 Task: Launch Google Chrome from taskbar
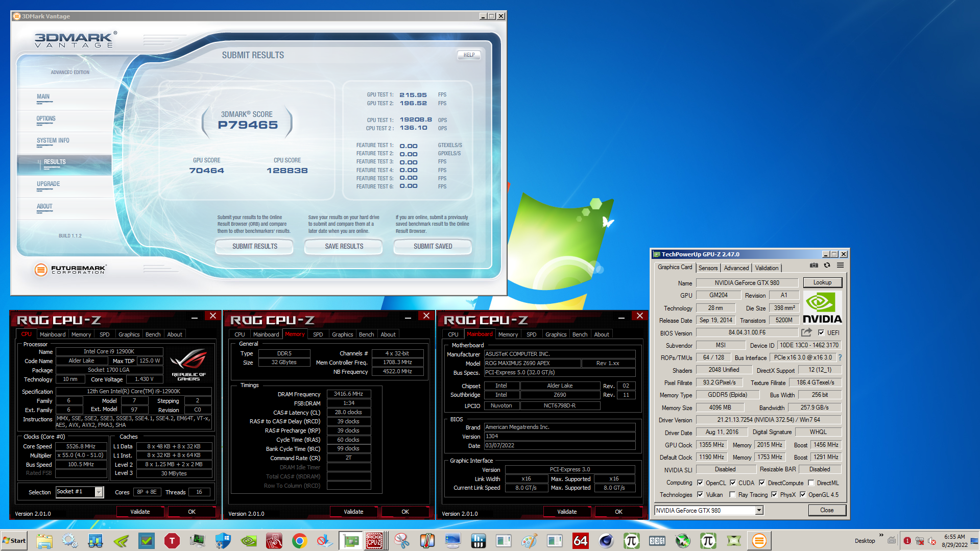pyautogui.click(x=300, y=541)
